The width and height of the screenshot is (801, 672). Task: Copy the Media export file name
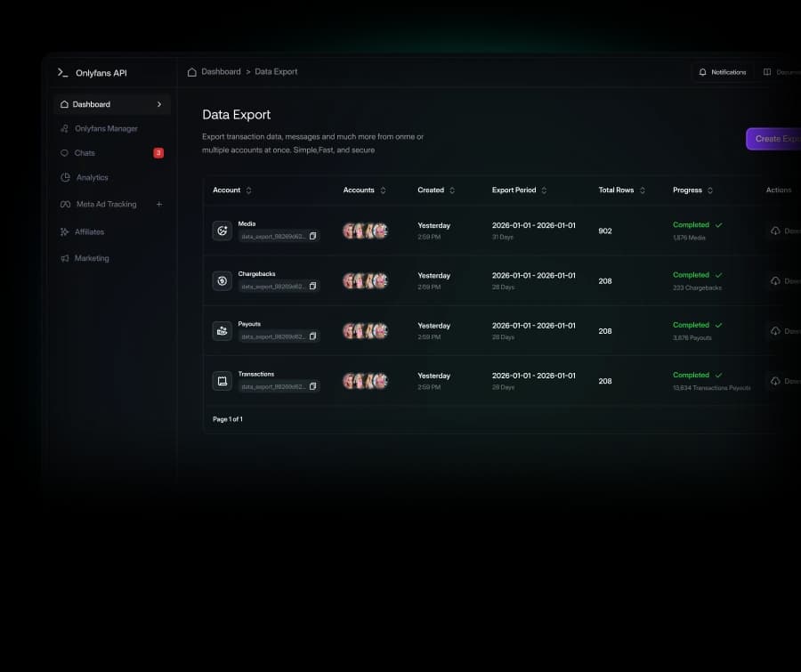click(312, 236)
